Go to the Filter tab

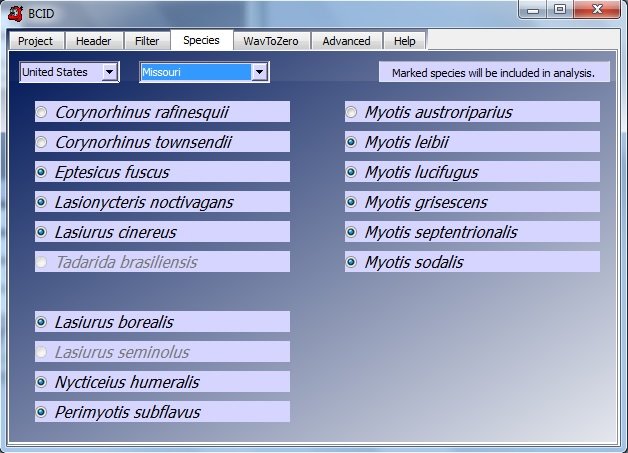(x=146, y=41)
